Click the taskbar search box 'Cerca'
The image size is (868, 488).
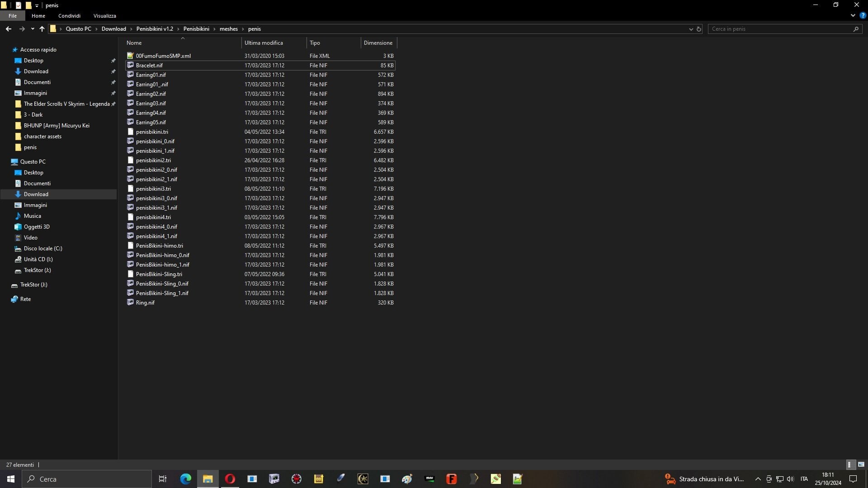[87, 479]
